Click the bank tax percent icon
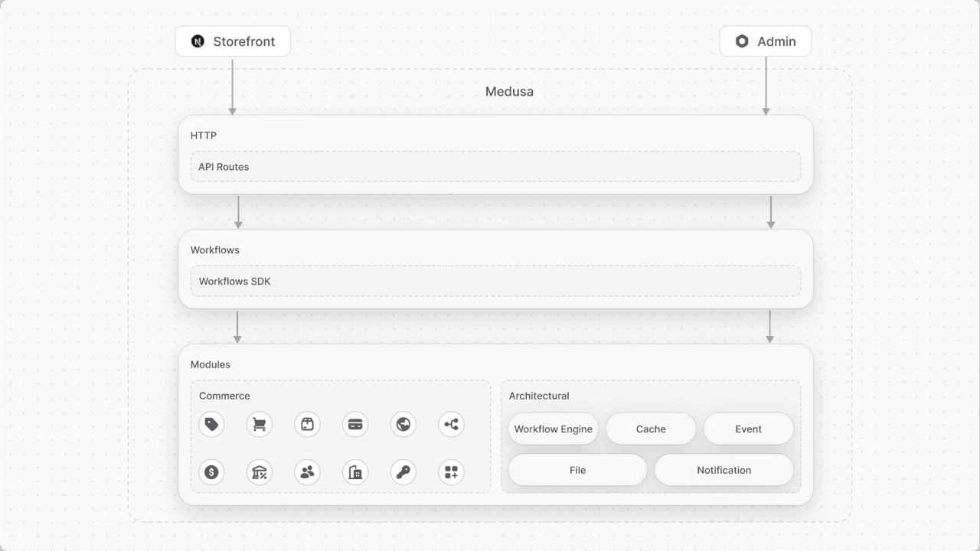 tap(260, 472)
